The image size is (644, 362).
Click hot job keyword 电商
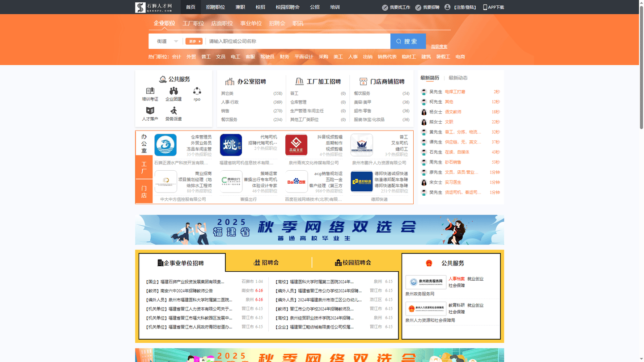click(460, 57)
